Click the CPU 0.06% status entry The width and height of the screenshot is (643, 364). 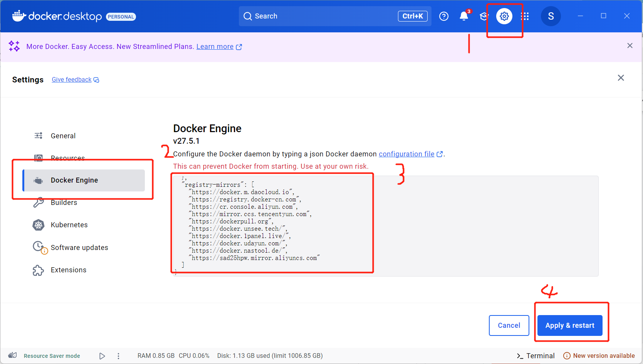coord(194,356)
